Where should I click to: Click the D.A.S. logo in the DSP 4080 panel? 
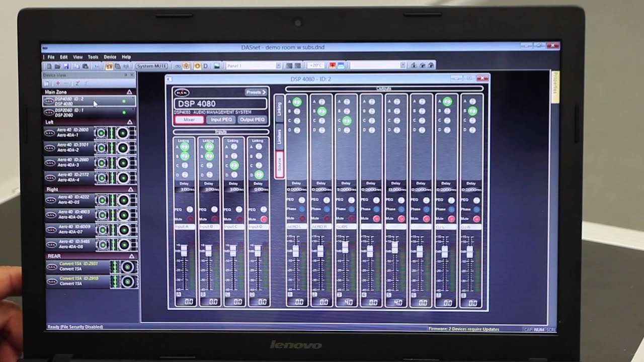(182, 92)
